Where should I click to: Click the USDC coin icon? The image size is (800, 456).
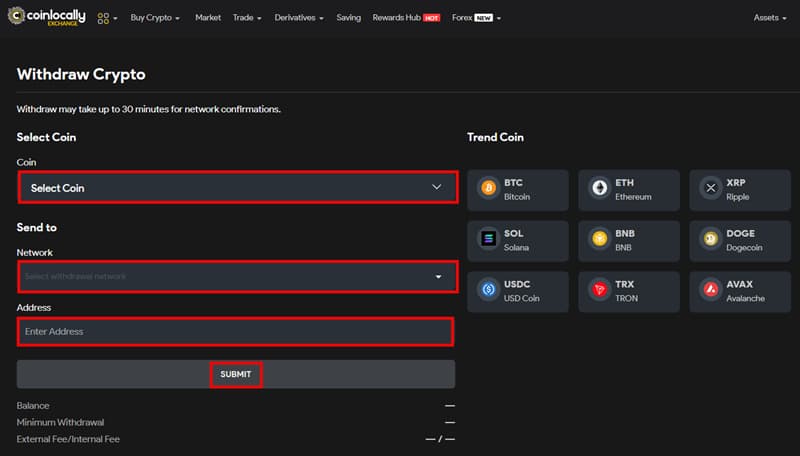tap(488, 290)
